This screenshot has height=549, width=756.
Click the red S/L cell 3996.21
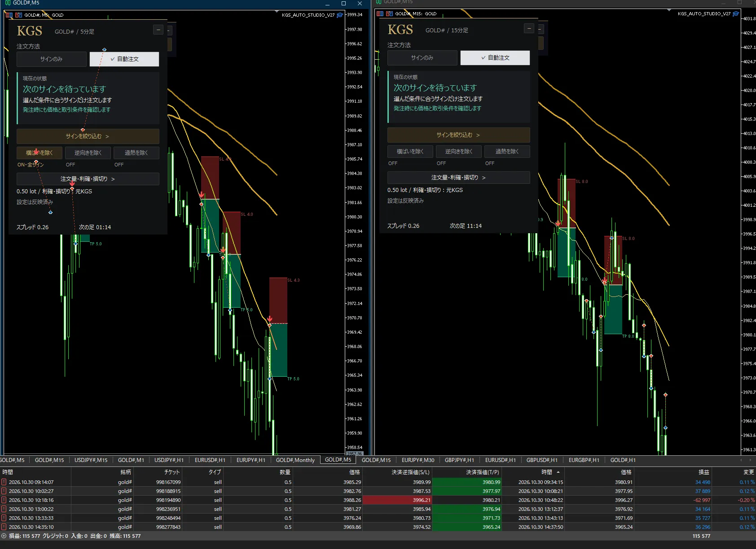coord(397,500)
